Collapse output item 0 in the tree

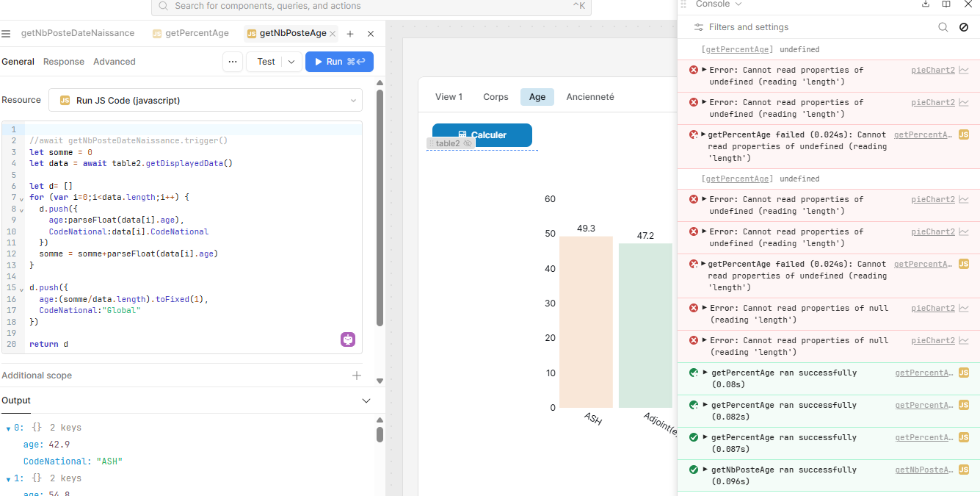click(x=9, y=428)
